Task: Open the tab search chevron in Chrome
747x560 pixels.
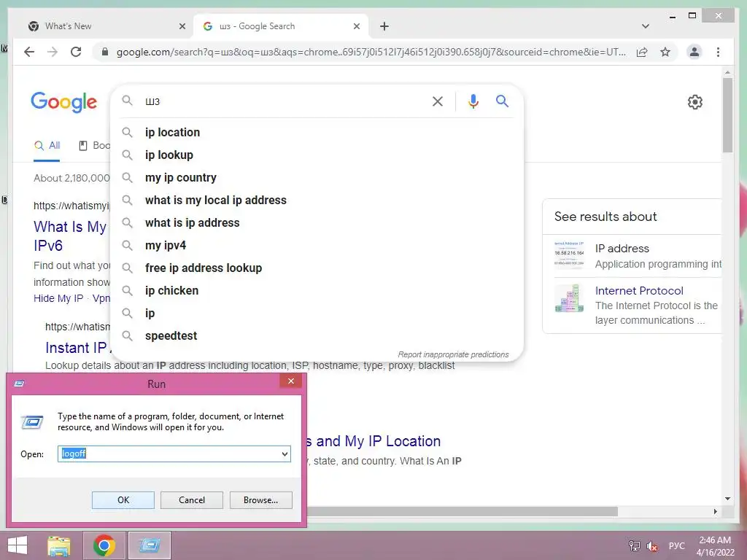Action: [x=646, y=26]
